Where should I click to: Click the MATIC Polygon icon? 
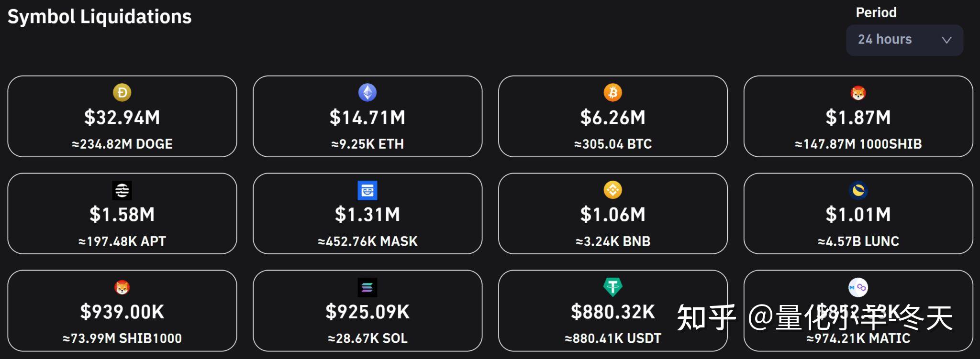(858, 287)
